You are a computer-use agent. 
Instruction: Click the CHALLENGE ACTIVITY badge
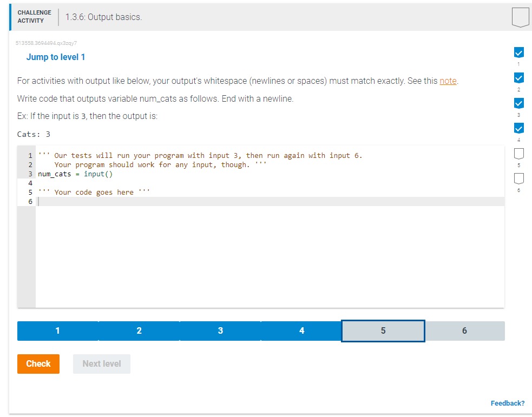click(x=34, y=16)
